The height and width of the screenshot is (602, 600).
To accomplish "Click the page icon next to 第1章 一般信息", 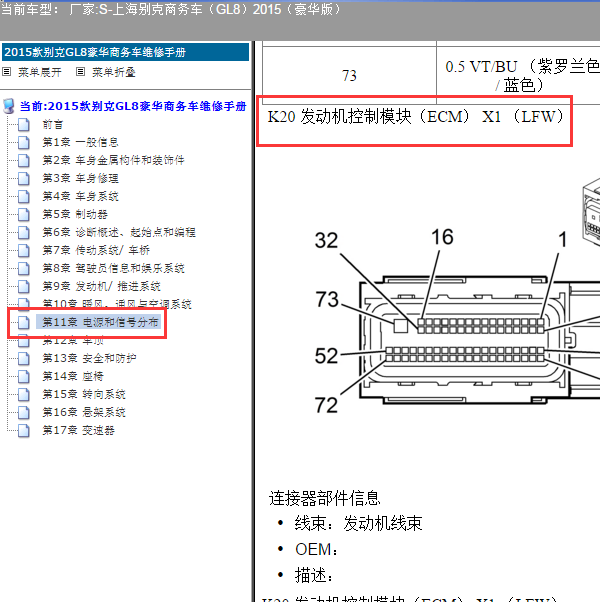I will coord(24,142).
